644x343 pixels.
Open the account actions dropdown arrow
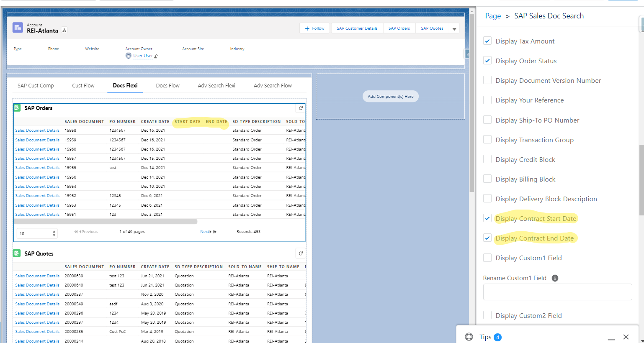click(454, 28)
